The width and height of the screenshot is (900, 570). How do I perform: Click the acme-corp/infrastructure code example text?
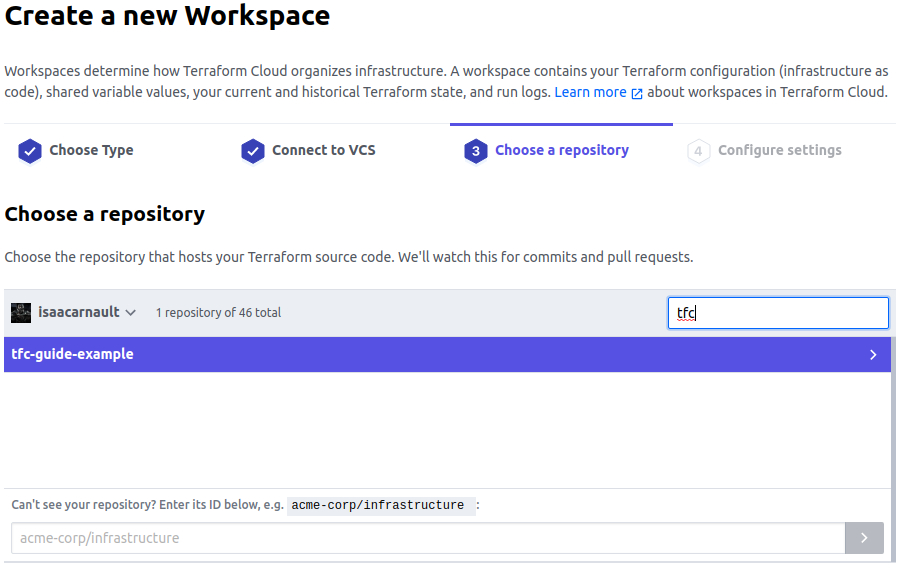tap(378, 505)
